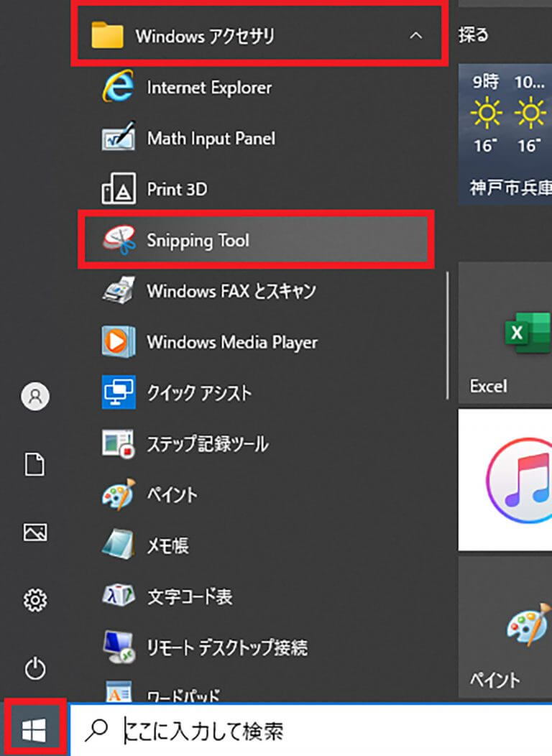
Task: Launch Print 3D via its icon
Action: 118,189
